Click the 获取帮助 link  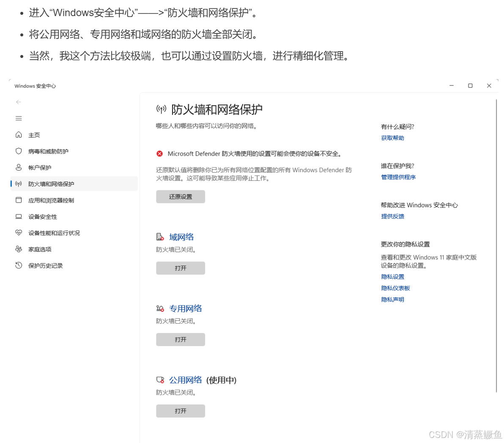[x=392, y=138]
